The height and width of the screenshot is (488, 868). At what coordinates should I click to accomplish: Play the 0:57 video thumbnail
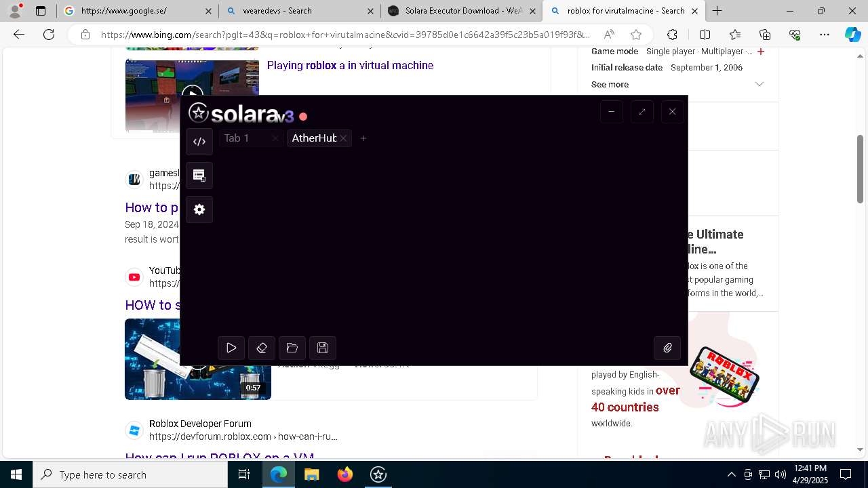(x=198, y=359)
